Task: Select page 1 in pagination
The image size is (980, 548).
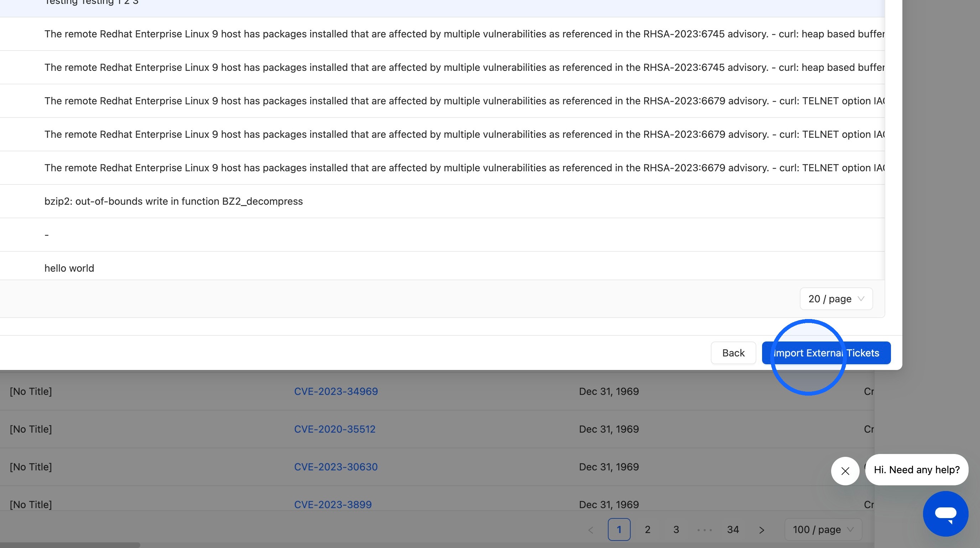Action: pyautogui.click(x=619, y=529)
